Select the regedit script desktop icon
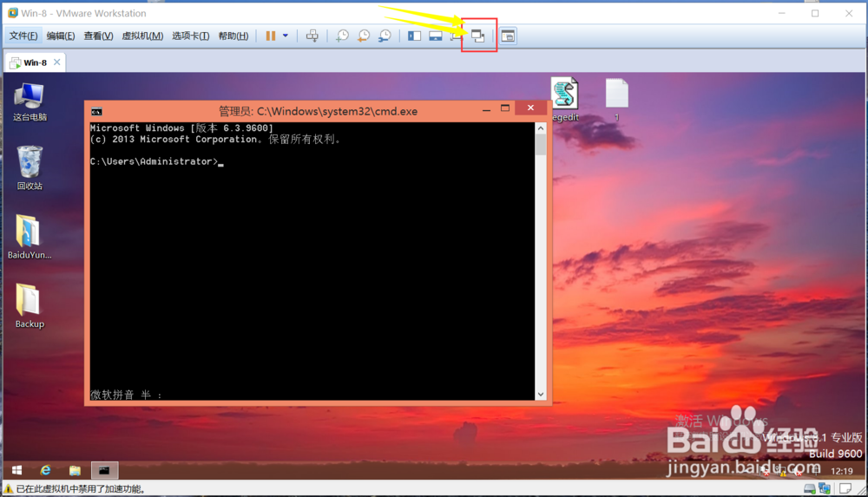Image resolution: width=868 pixels, height=497 pixels. (x=565, y=100)
